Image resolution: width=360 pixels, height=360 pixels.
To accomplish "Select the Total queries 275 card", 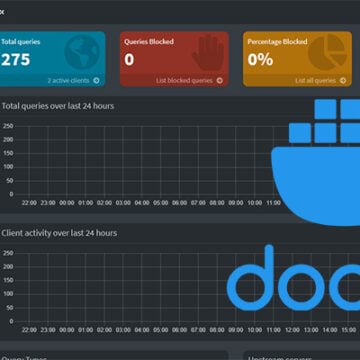I will tap(53, 59).
